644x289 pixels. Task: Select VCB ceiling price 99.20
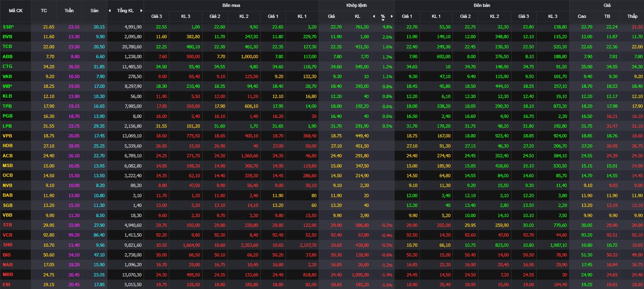tap(74, 235)
